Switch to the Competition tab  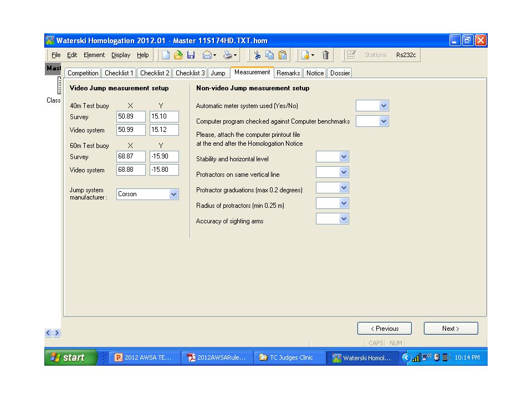(x=83, y=73)
